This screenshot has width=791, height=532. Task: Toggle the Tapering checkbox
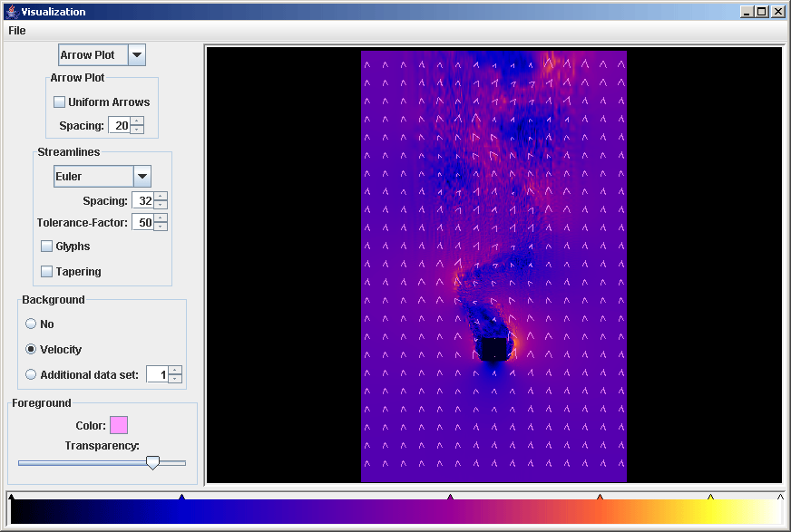tap(47, 272)
